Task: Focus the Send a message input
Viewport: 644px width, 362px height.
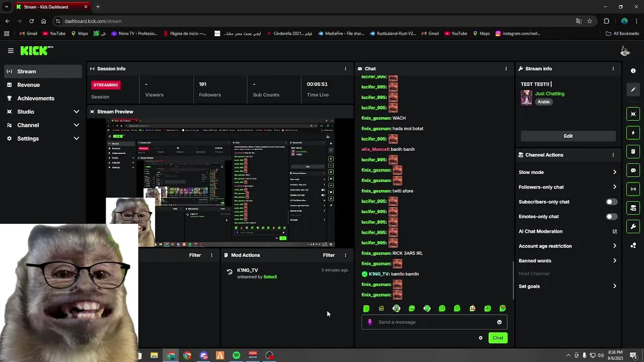Action: (x=434, y=322)
